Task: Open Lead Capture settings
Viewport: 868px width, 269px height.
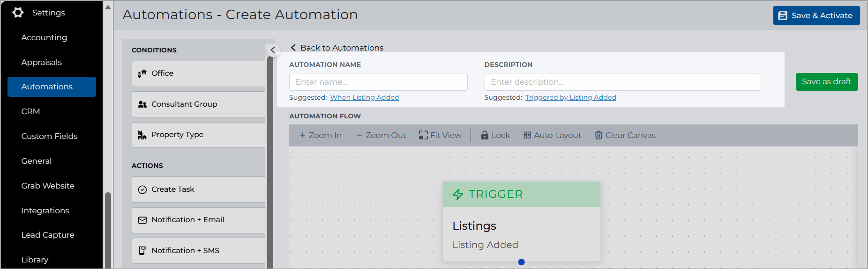Action: pos(47,235)
